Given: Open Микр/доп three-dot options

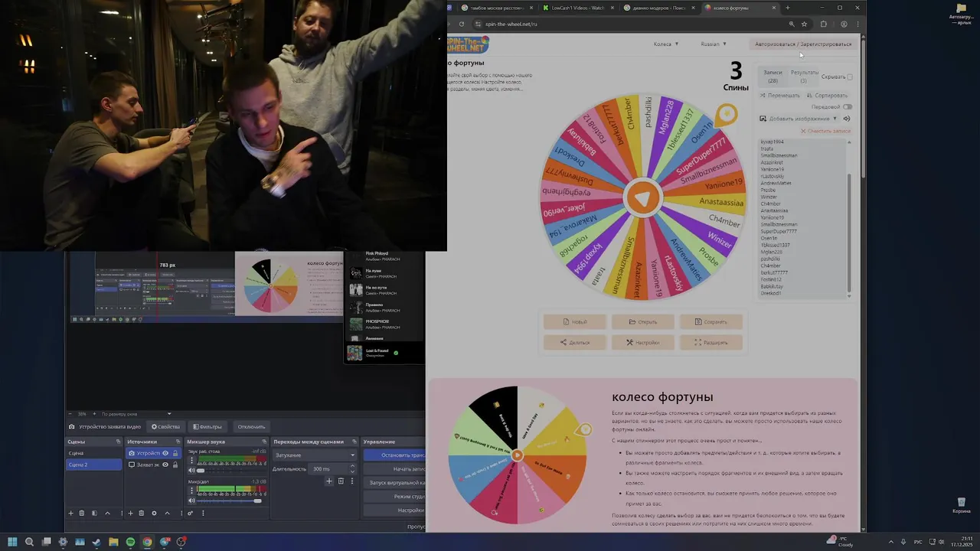Looking at the screenshot, I should (191, 491).
